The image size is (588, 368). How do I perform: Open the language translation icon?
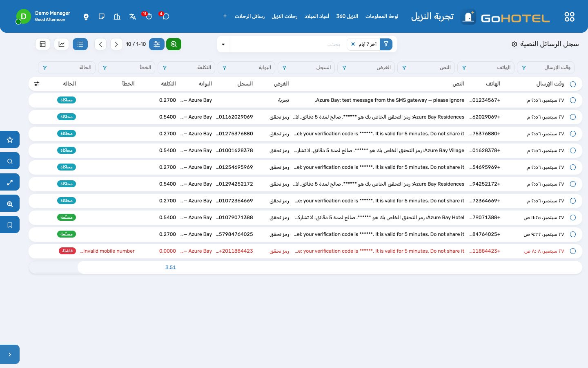pyautogui.click(x=133, y=17)
